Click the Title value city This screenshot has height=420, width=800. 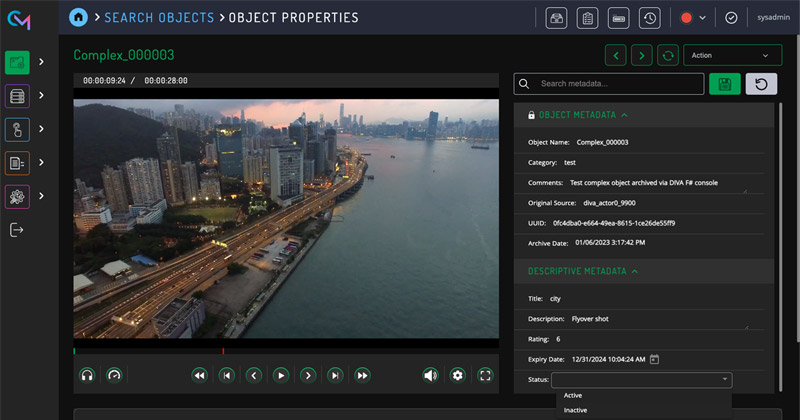tap(555, 299)
